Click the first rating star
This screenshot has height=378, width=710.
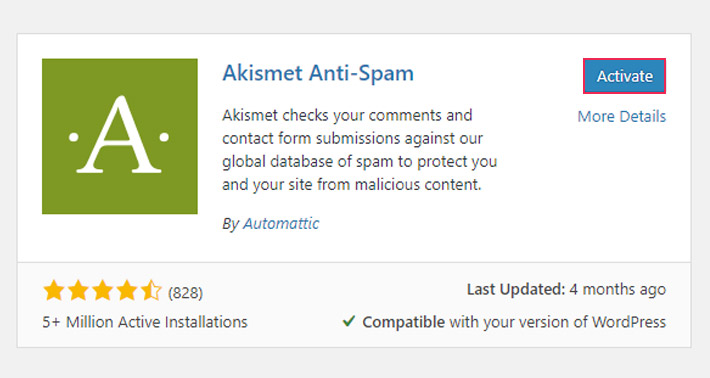(54, 291)
